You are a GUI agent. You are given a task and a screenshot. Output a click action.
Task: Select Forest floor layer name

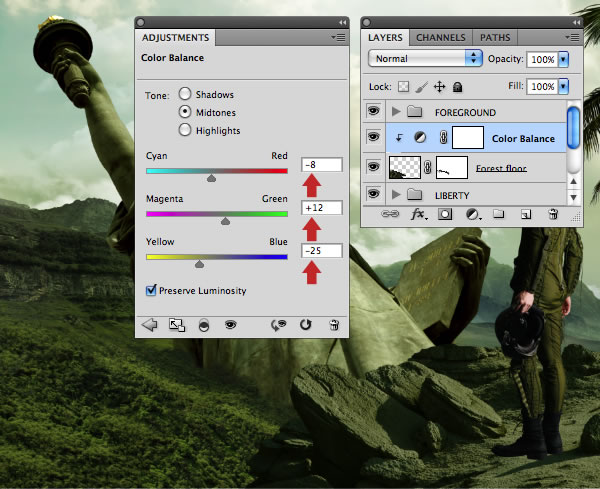click(501, 168)
